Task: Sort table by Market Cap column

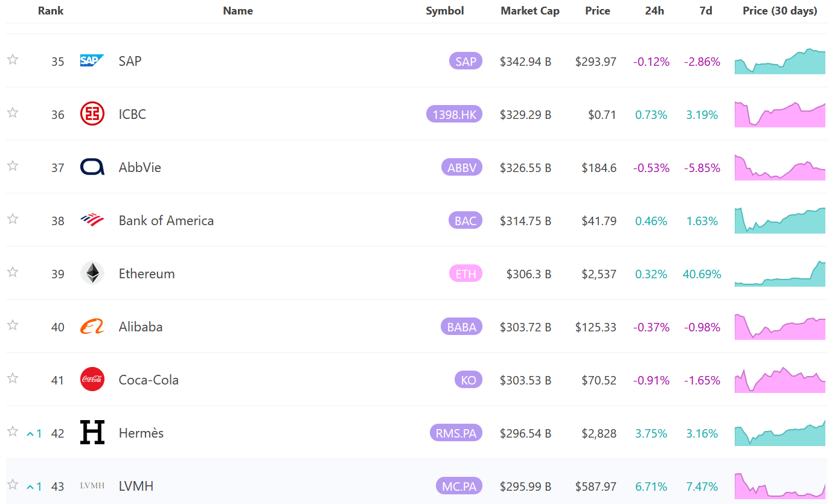Action: [530, 11]
